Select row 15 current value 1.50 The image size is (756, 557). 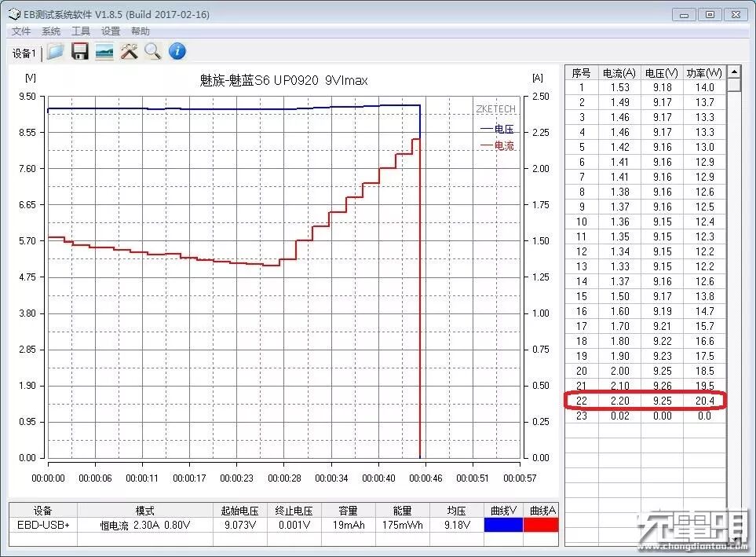pyautogui.click(x=619, y=296)
